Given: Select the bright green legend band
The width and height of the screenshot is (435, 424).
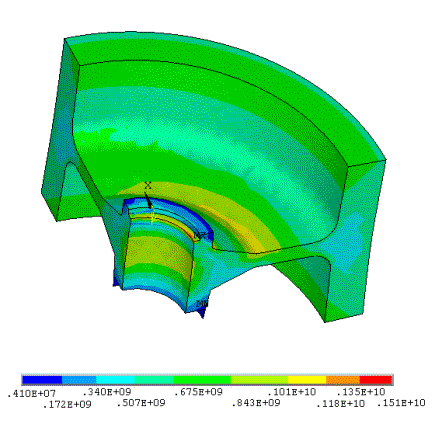Looking at the screenshot, I should (x=202, y=380).
